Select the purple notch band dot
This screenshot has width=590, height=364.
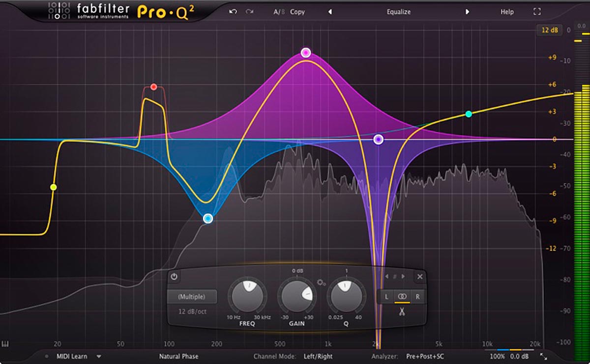(378, 140)
